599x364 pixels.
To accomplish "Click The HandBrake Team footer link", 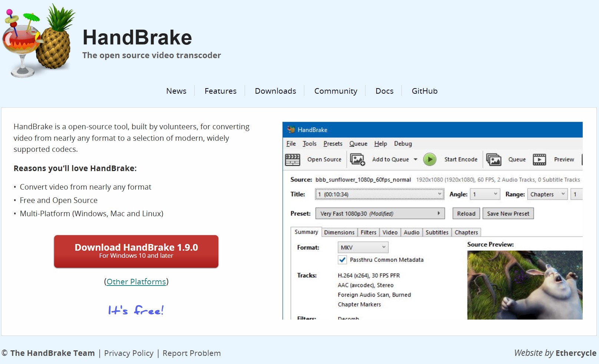I will coord(53,353).
